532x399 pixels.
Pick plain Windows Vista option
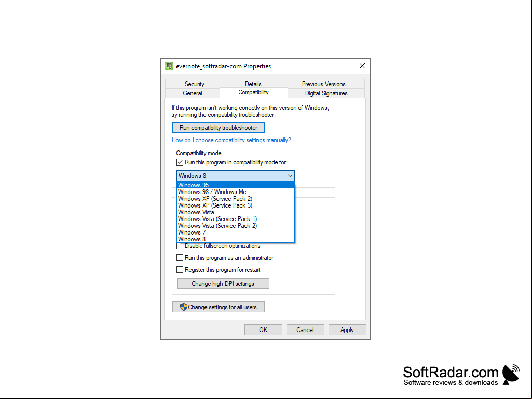coord(236,212)
